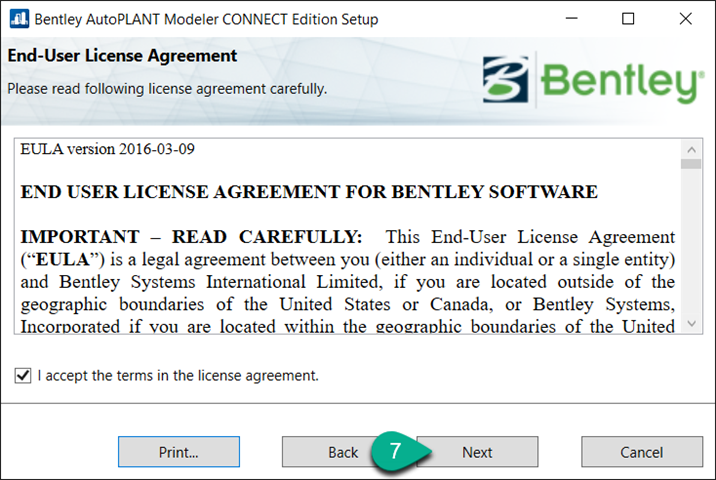
Task: Click the Next button
Action: point(477,452)
